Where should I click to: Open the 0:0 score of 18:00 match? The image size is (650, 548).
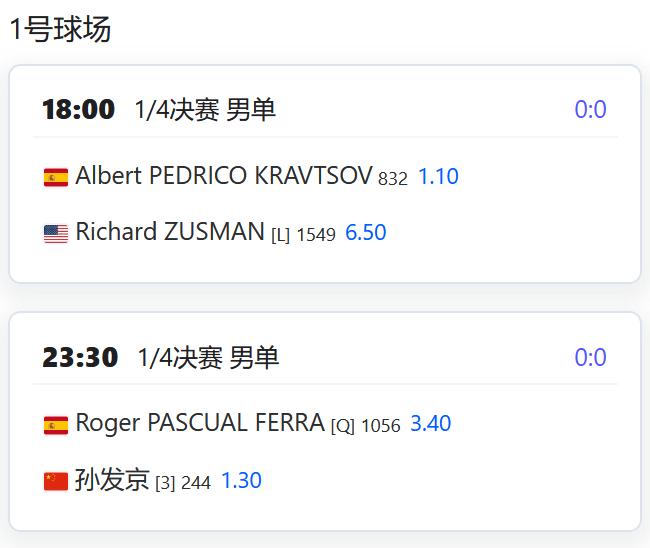pos(590,109)
